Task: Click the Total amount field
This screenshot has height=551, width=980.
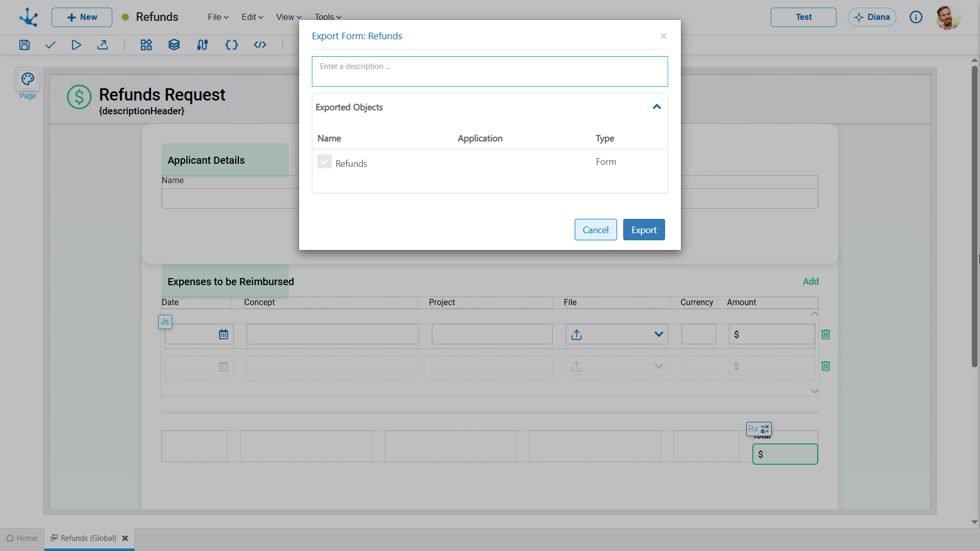Action: [x=785, y=454]
